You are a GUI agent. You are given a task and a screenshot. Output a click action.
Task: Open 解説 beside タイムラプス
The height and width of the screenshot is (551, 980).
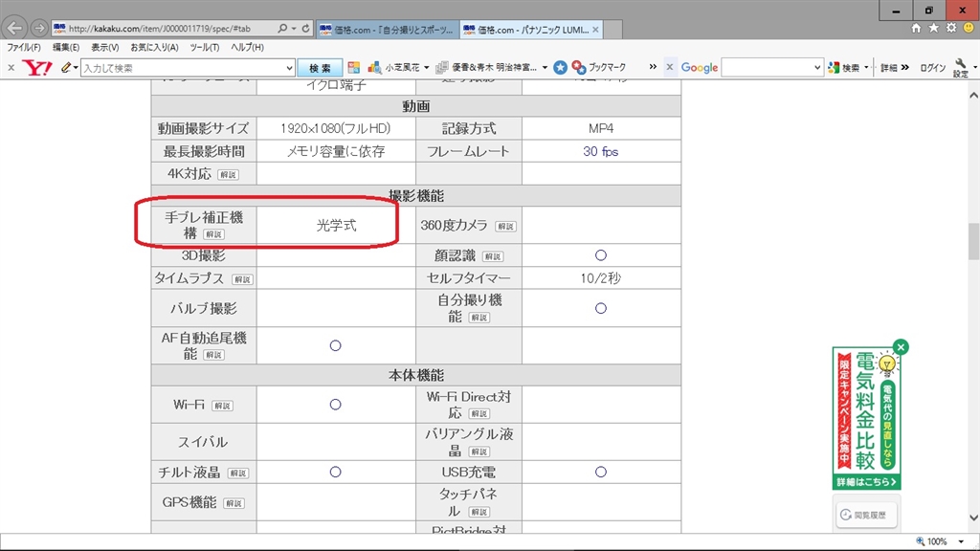[x=242, y=279]
